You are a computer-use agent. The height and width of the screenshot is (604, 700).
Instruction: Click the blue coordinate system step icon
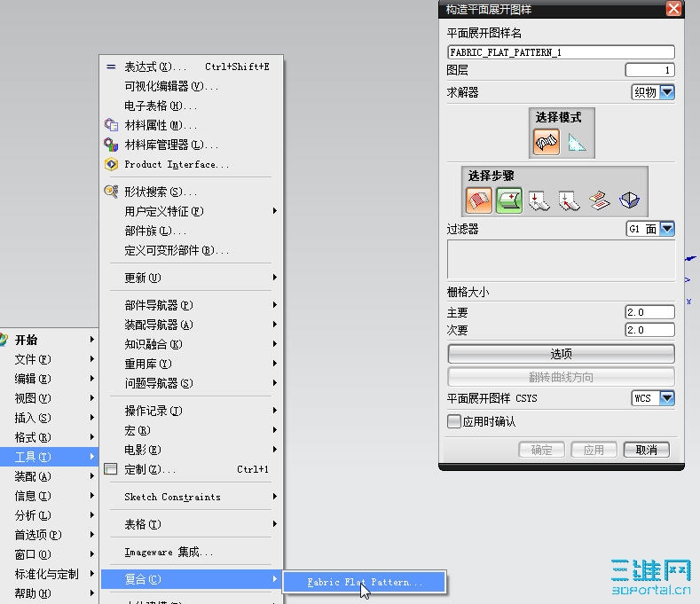(629, 200)
